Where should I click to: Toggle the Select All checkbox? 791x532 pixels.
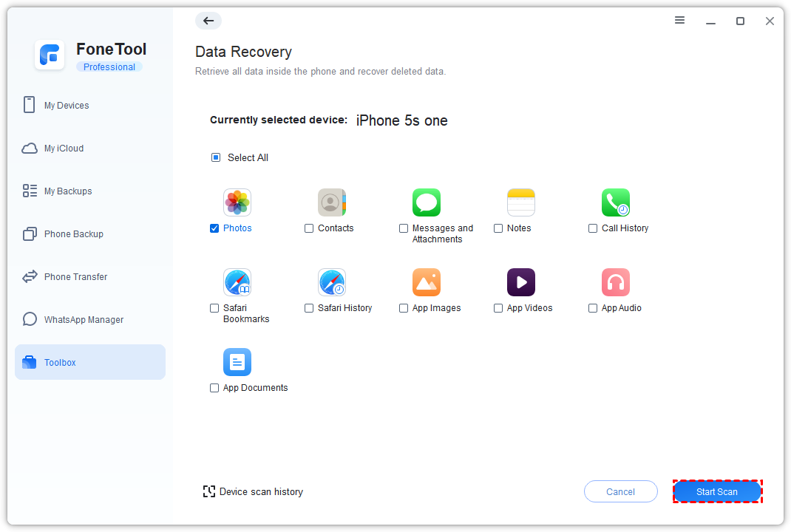(x=216, y=157)
